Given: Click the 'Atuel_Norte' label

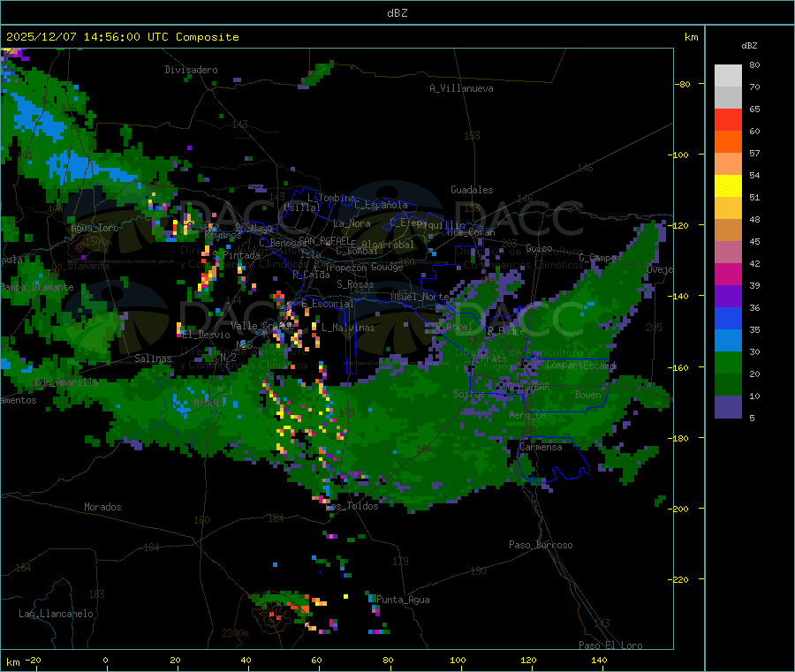Looking at the screenshot, I should point(420,297).
